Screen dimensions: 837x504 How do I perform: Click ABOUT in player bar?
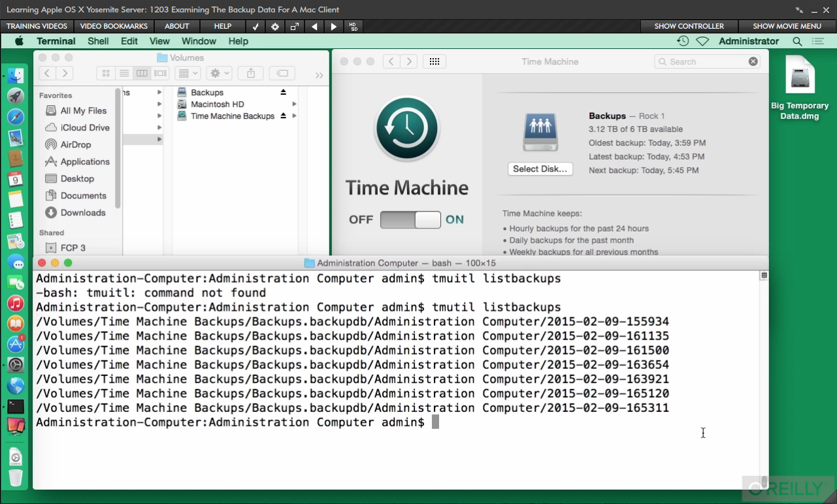click(177, 26)
